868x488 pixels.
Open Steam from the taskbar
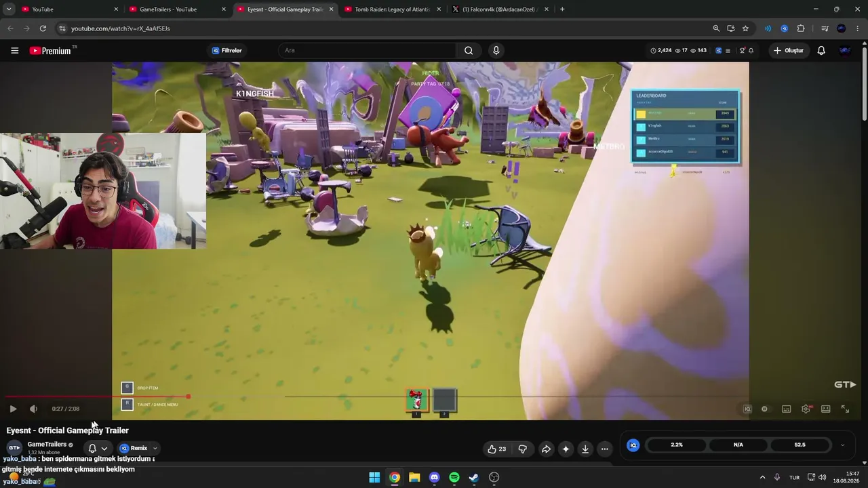[474, 477]
